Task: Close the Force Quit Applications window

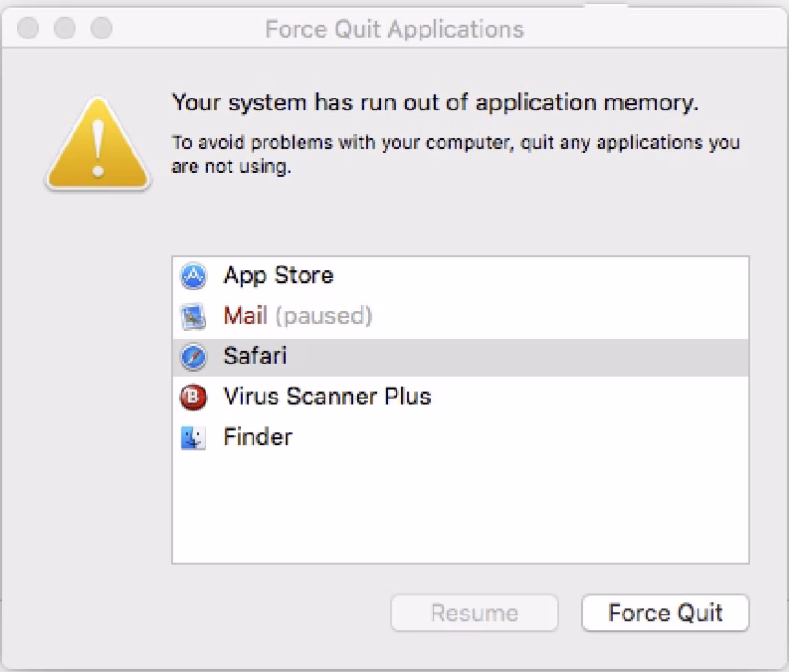Action: click(x=28, y=28)
